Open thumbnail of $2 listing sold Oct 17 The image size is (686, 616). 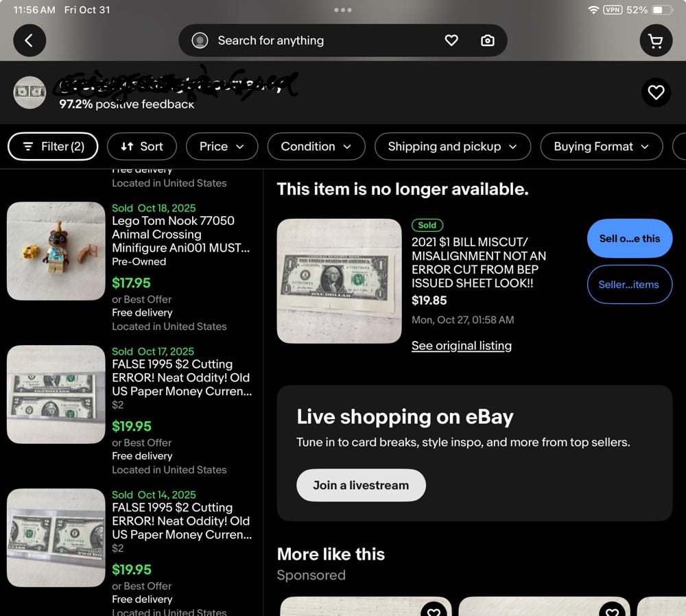coord(56,394)
